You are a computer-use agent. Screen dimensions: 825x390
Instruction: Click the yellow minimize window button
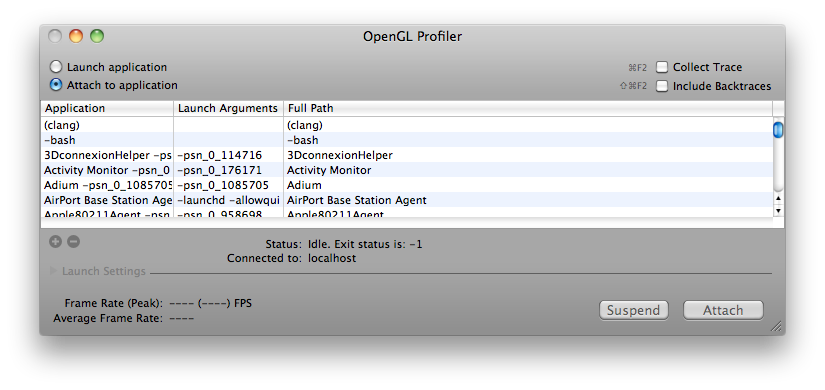76,36
